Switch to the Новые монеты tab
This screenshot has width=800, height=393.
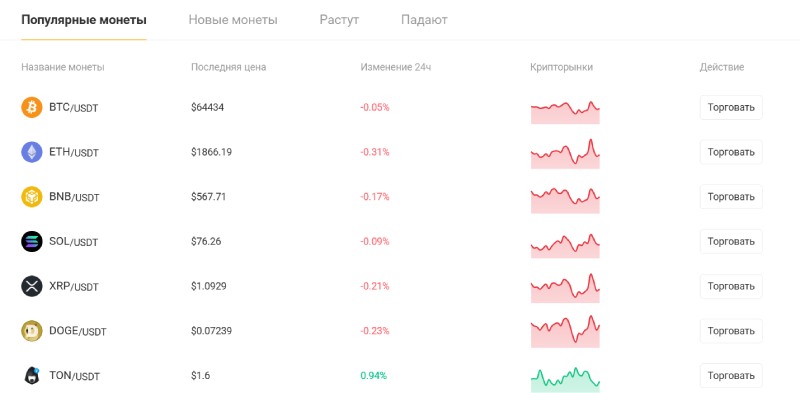(x=233, y=20)
